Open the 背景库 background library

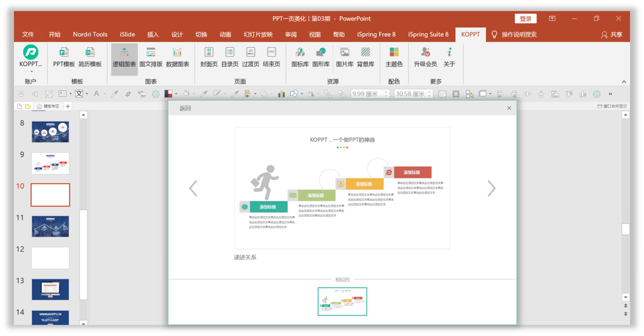[366, 57]
